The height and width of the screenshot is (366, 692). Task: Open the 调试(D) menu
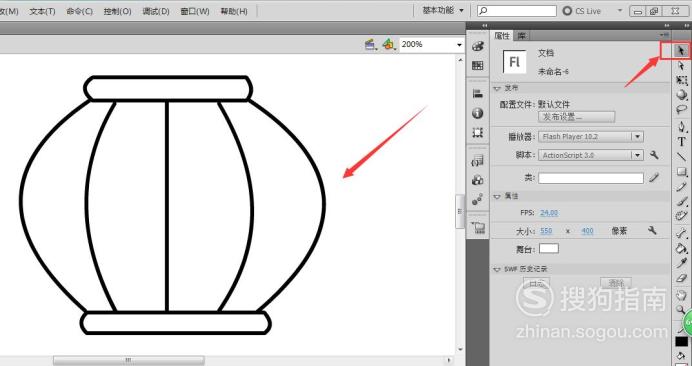(156, 11)
